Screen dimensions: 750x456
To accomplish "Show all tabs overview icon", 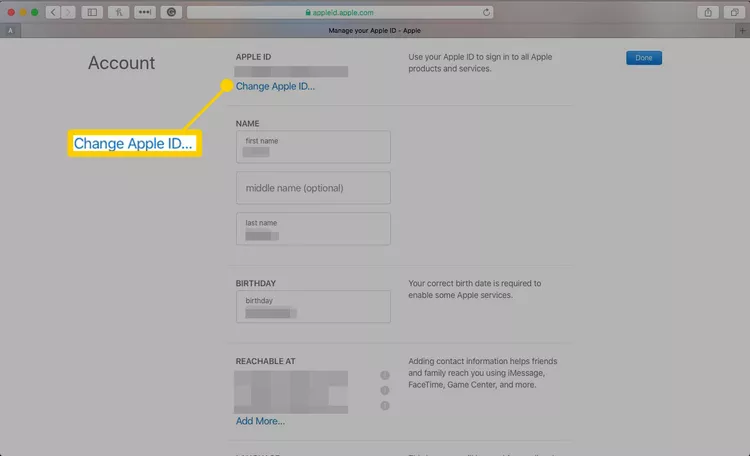I will (x=734, y=12).
